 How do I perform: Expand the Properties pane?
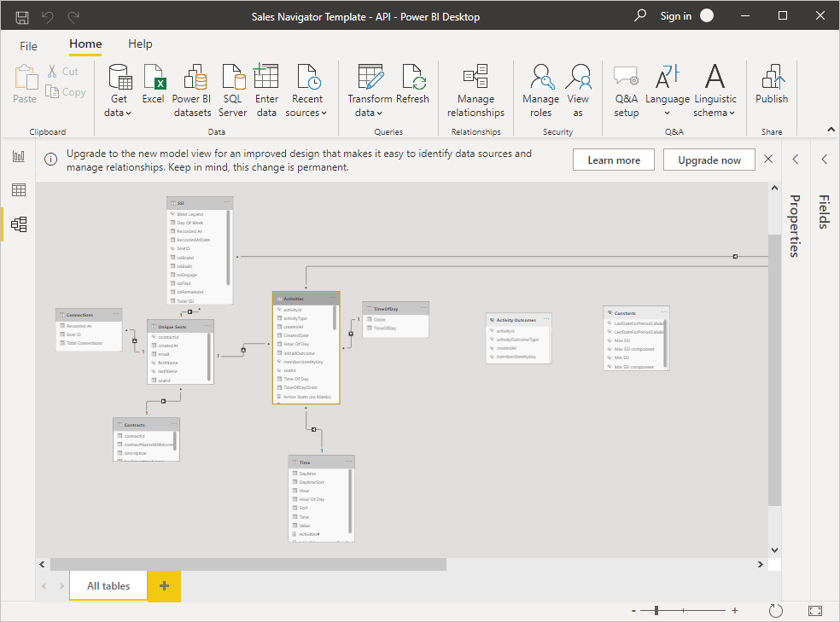click(796, 159)
